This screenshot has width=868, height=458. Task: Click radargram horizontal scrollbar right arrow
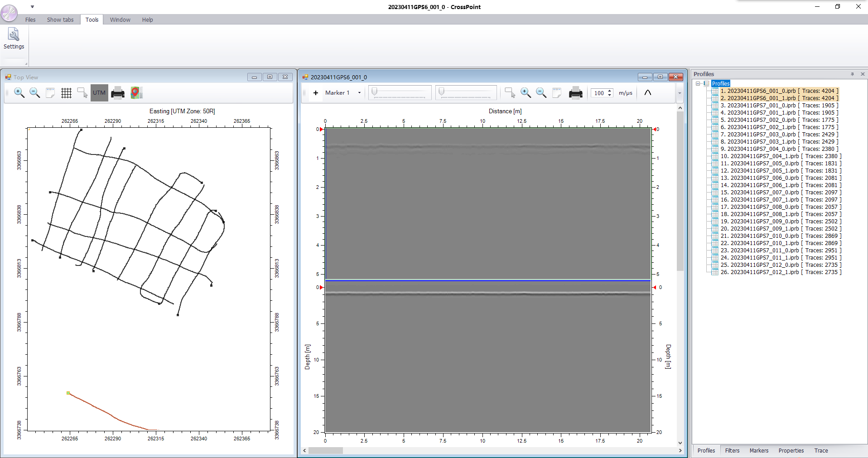pyautogui.click(x=680, y=450)
